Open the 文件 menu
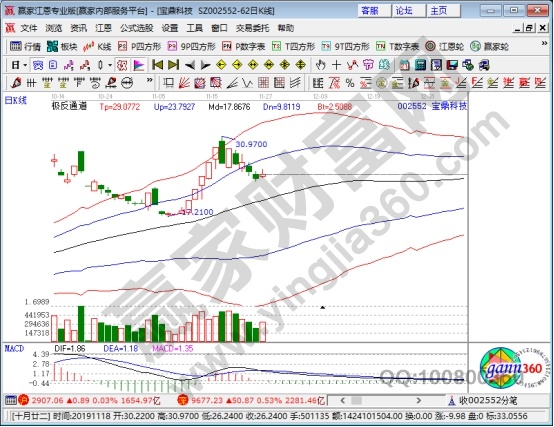554x427 pixels. 29,28
